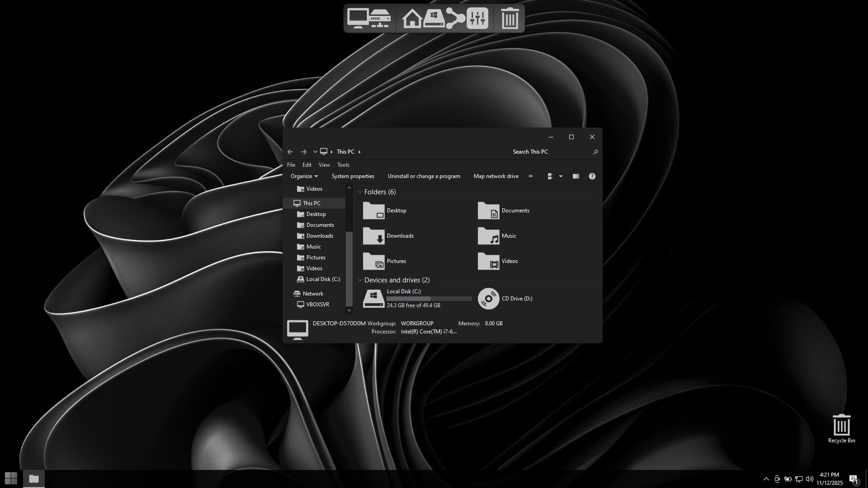This screenshot has width=868, height=488.
Task: Open the Home icon in the dock
Action: tap(412, 19)
